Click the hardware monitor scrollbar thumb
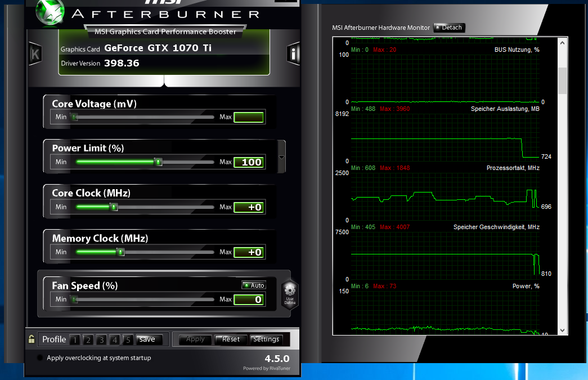 (562, 81)
